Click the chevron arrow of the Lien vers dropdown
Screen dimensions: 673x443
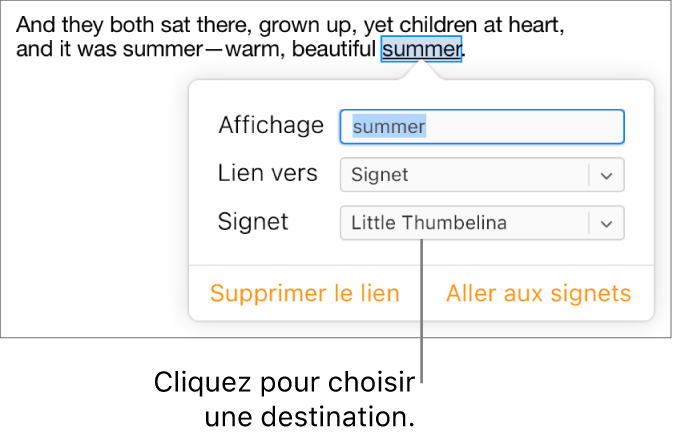(x=606, y=175)
